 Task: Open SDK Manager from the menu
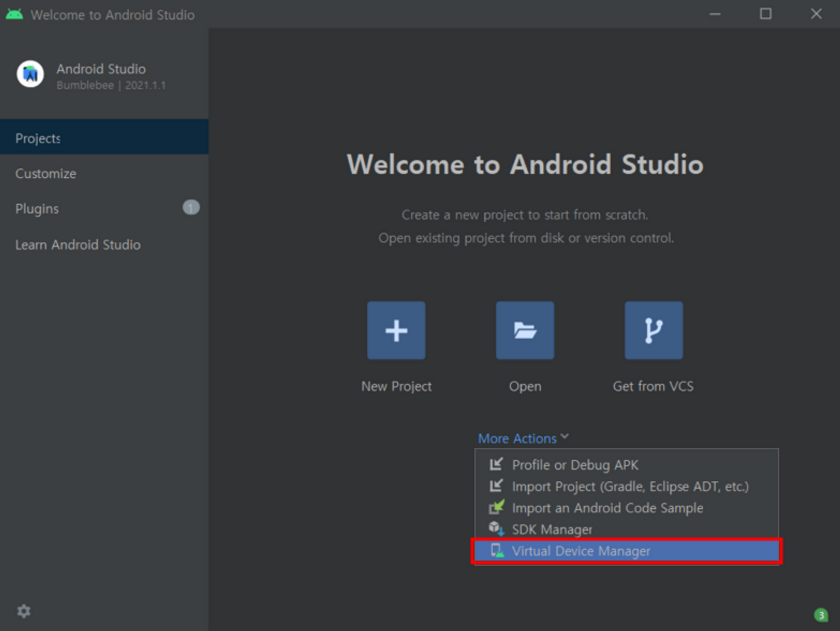coord(627,529)
